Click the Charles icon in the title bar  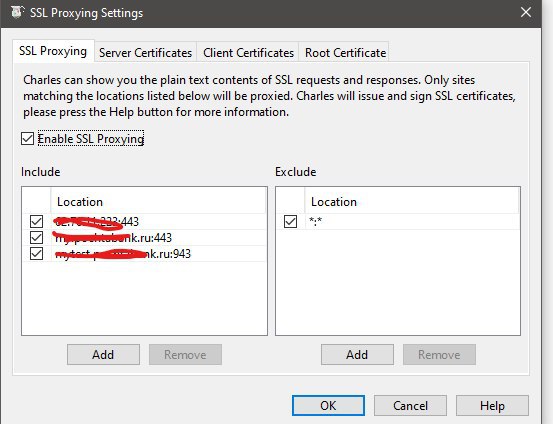(x=17, y=12)
